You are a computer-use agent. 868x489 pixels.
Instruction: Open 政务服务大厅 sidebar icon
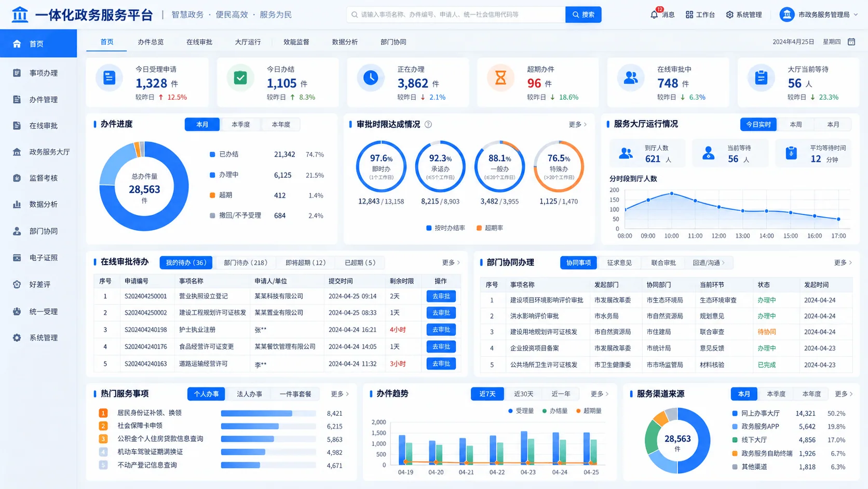click(x=17, y=152)
